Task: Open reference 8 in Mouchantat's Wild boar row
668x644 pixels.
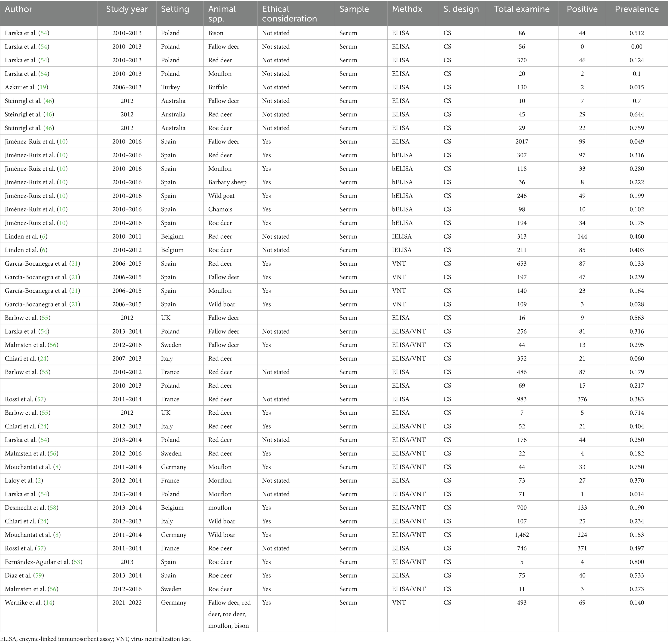Action: 57,535
